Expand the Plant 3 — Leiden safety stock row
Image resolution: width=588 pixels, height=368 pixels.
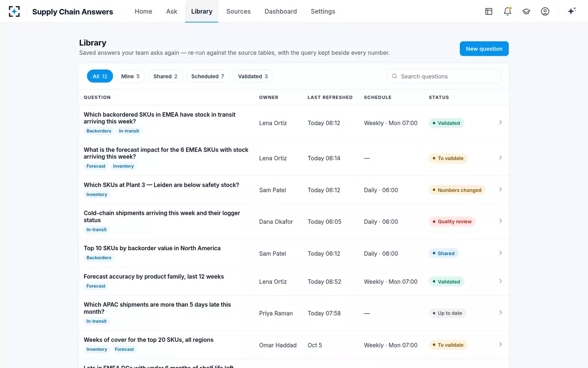tap(500, 190)
